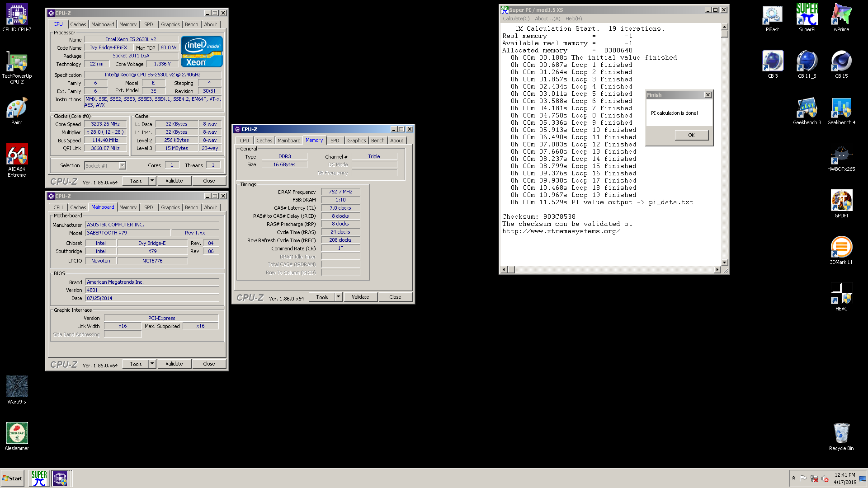This screenshot has height=488, width=868.
Task: Close the Finish dialog with X
Action: tap(708, 95)
